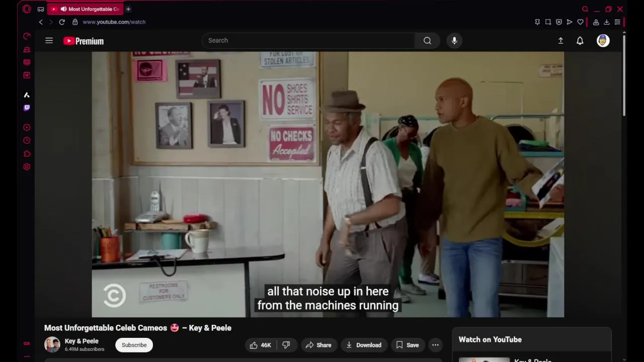The height and width of the screenshot is (362, 644).
Task: Open the YouTube hamburger guide menu
Action: point(49,41)
